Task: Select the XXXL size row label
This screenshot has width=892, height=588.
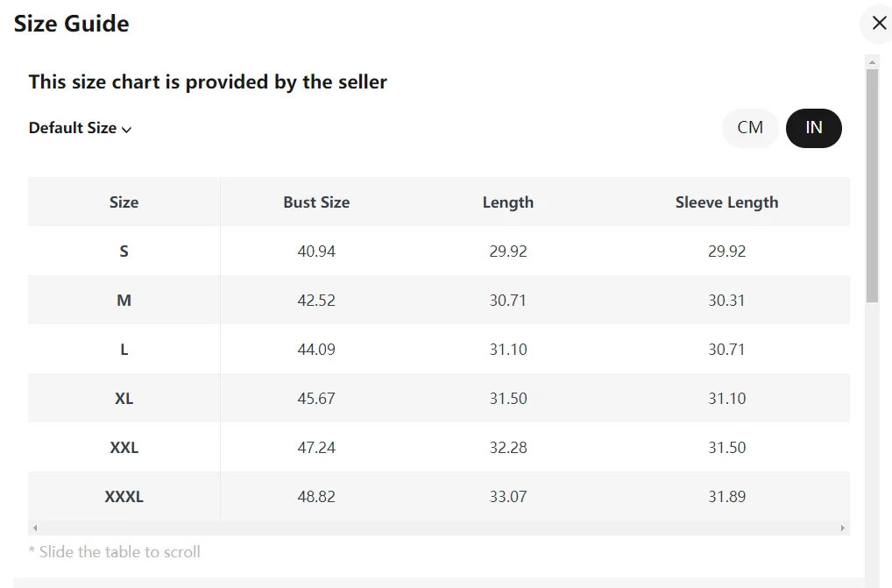Action: pyautogui.click(x=124, y=497)
